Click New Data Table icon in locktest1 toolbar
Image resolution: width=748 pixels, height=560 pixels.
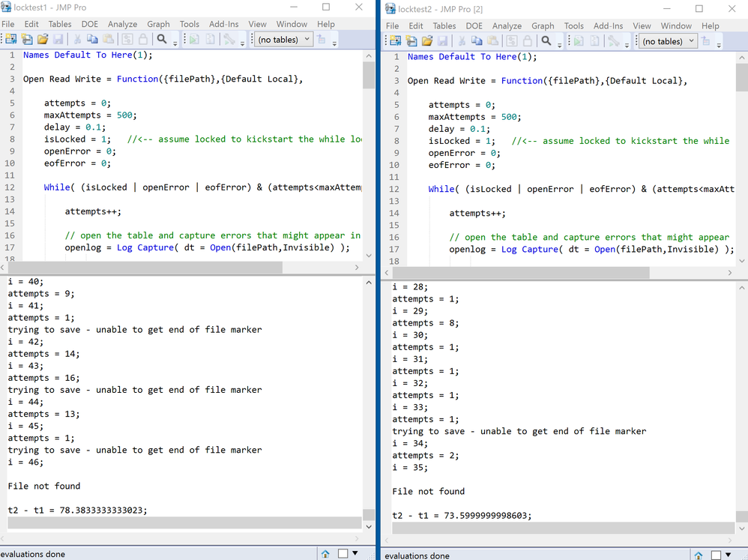click(11, 40)
